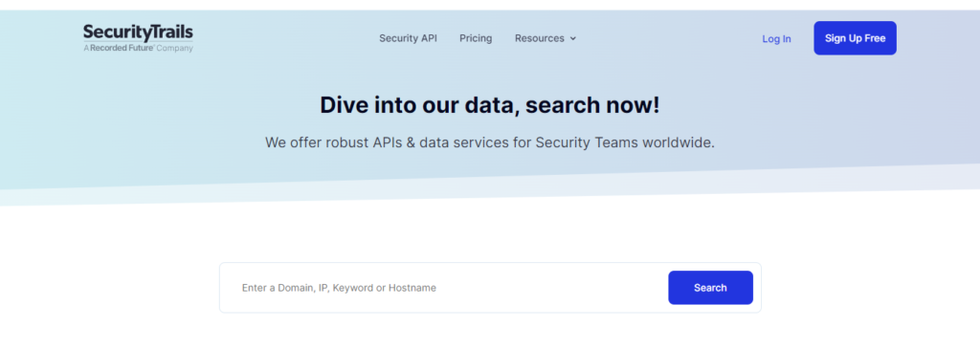The height and width of the screenshot is (349, 980).
Task: Click the word "Hostname" in the placeholder
Action: click(412, 288)
